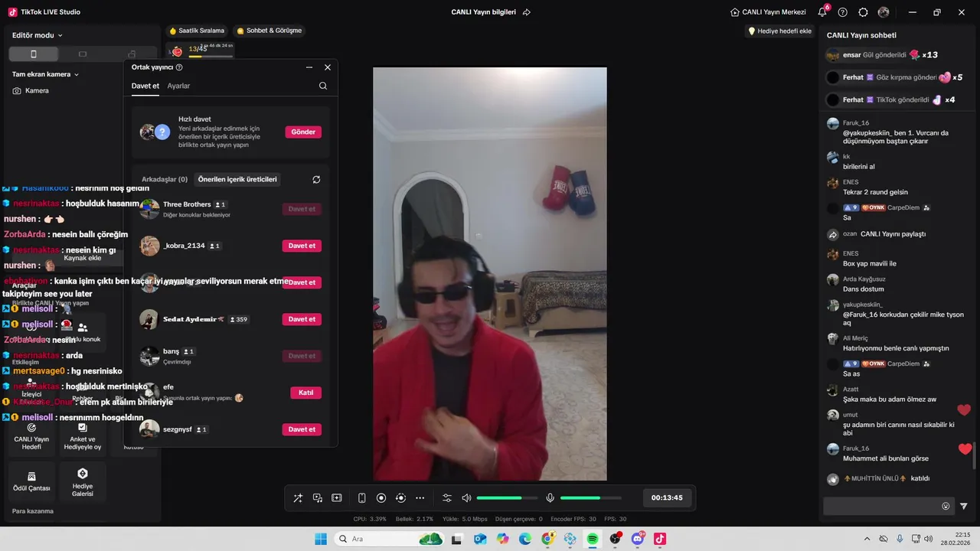Invite sezgnysf with Davet et
The image size is (980, 551).
(302, 429)
